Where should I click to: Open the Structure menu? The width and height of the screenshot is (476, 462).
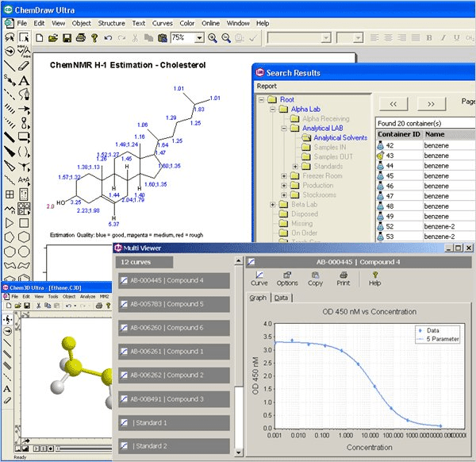point(111,23)
